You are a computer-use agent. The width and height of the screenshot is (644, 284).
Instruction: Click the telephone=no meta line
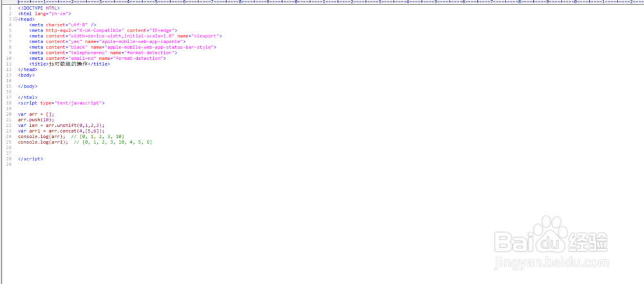point(103,53)
